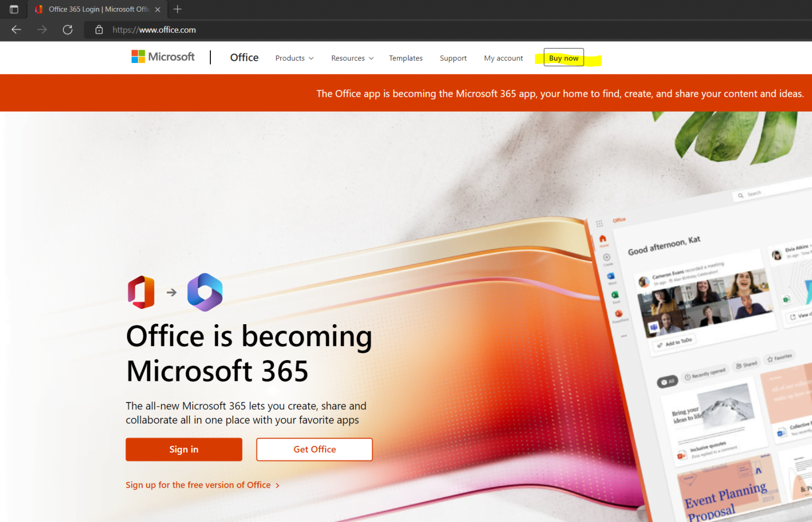Viewport: 812px width, 522px height.
Task: Click the page refresh icon
Action: pos(68,30)
